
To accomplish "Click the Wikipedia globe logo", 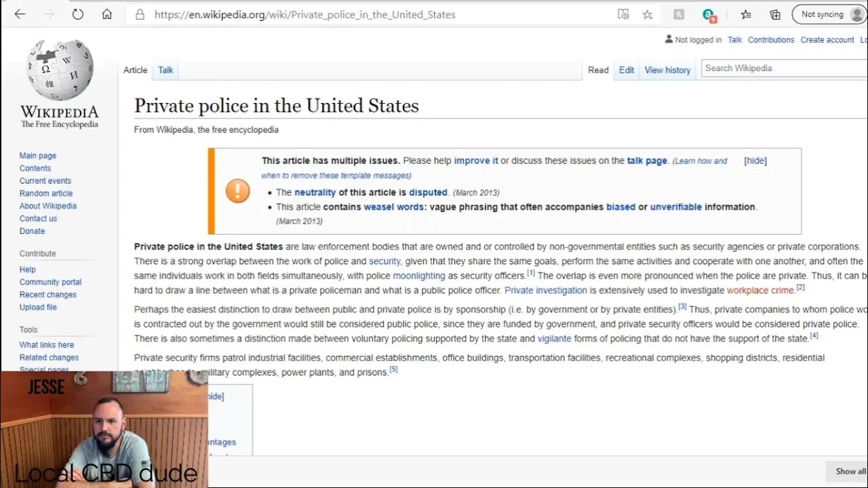I will click(60, 69).
